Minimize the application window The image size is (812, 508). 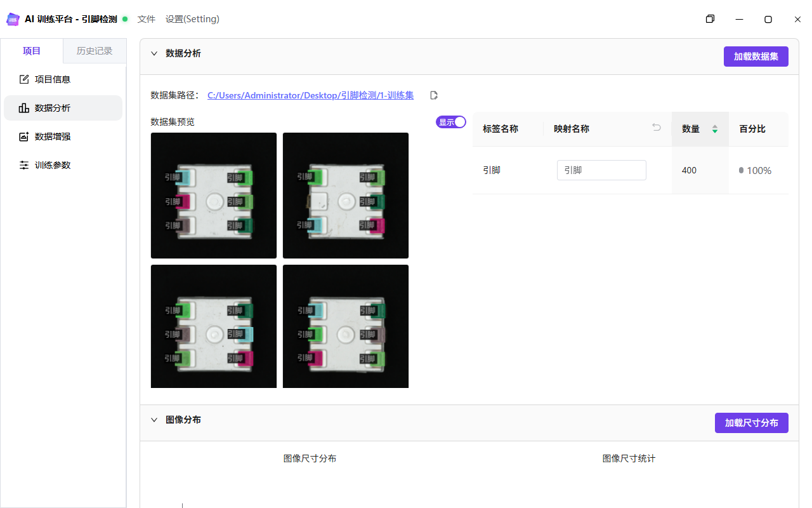pos(739,19)
